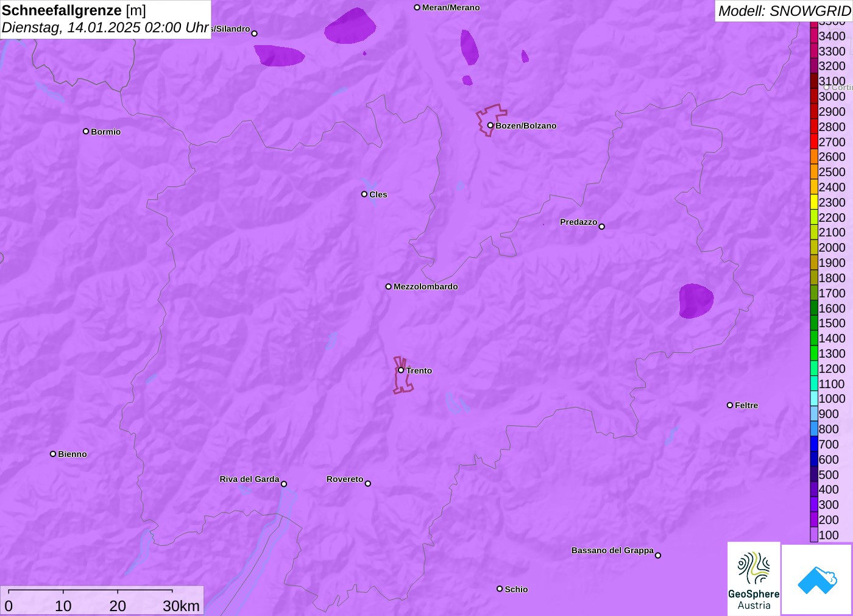This screenshot has height=616, width=853.
Task: Click the 100 m legend color swatch
Action: 814,535
